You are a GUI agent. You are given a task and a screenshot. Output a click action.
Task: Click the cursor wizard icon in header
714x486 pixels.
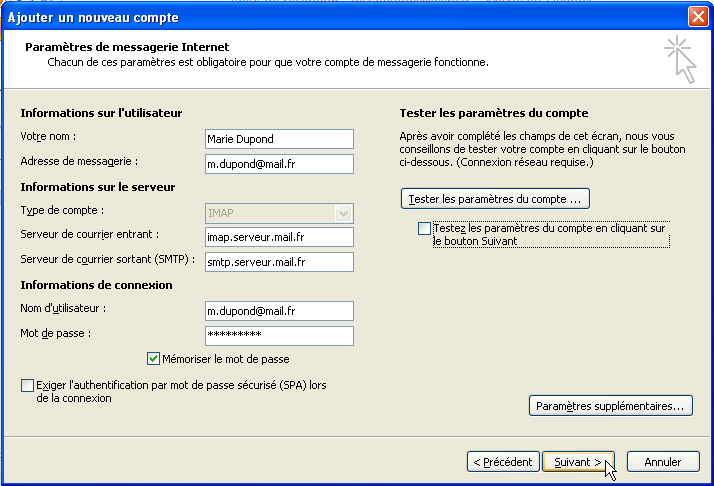(680, 59)
